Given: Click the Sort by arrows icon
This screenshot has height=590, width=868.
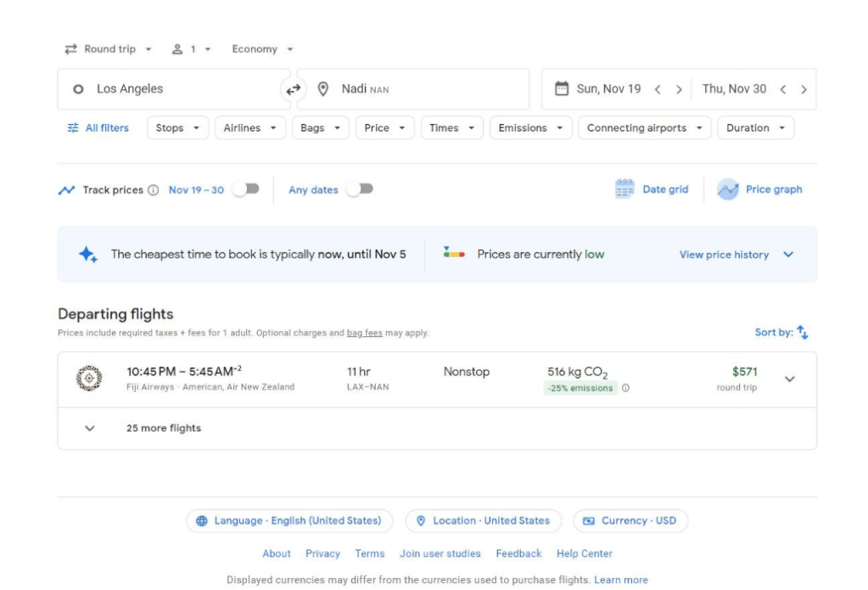Looking at the screenshot, I should pyautogui.click(x=802, y=333).
